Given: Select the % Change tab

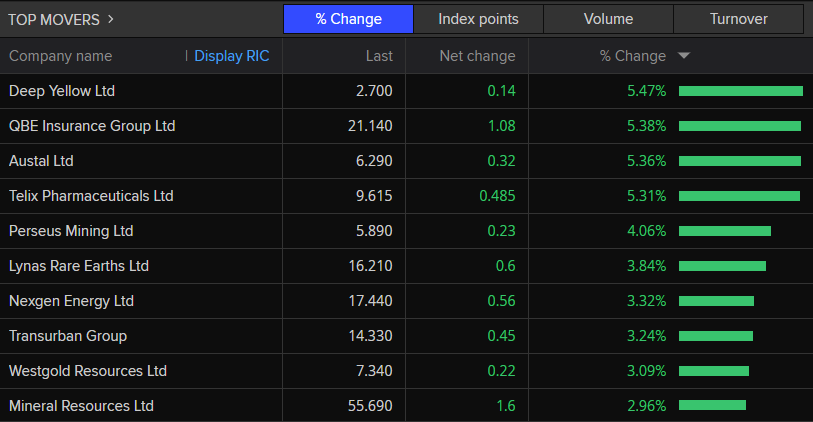Looking at the screenshot, I should point(347,19).
